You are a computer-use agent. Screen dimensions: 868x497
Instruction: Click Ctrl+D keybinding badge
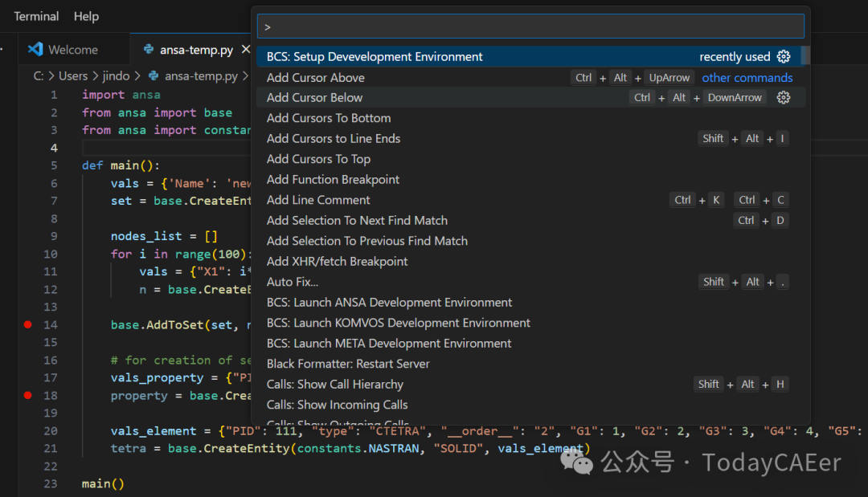tap(761, 220)
